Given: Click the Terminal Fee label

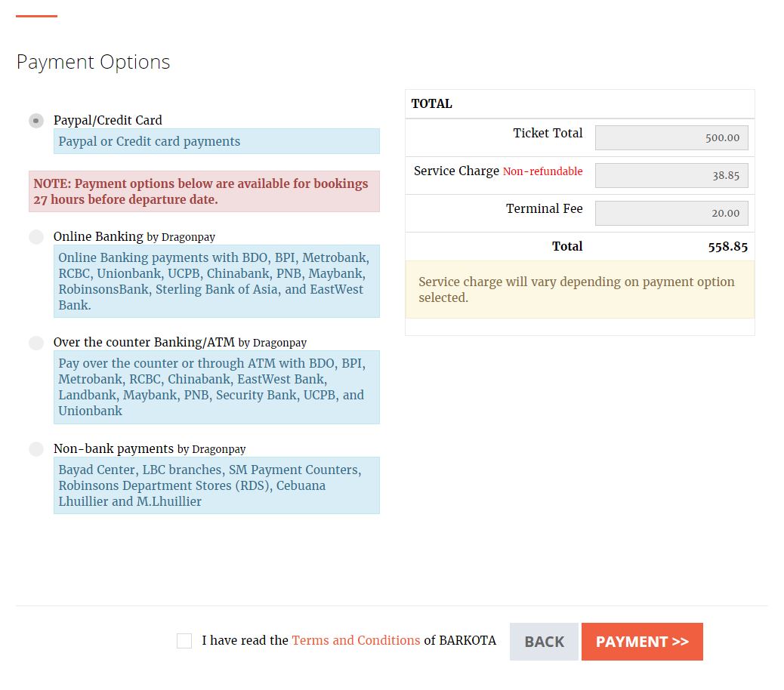Looking at the screenshot, I should 544,209.
